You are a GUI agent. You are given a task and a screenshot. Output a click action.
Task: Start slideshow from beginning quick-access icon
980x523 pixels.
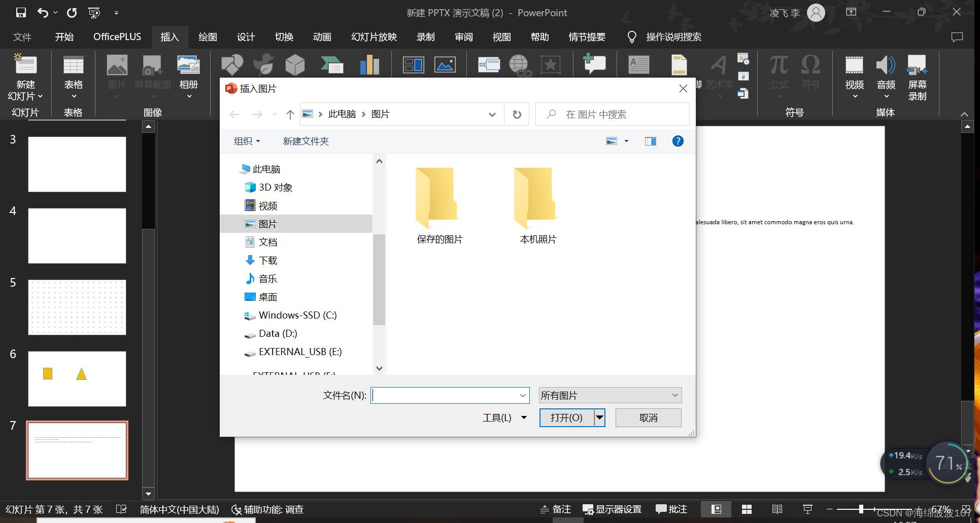tap(94, 13)
